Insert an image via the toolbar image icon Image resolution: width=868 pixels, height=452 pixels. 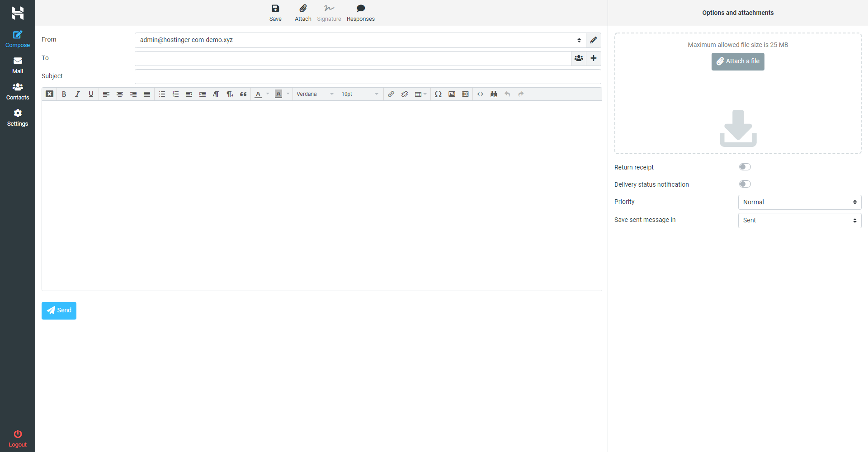click(x=452, y=94)
